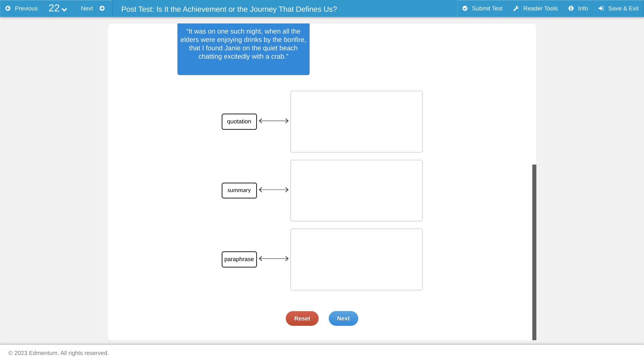Select the Reader Tools menu item

(x=535, y=8)
